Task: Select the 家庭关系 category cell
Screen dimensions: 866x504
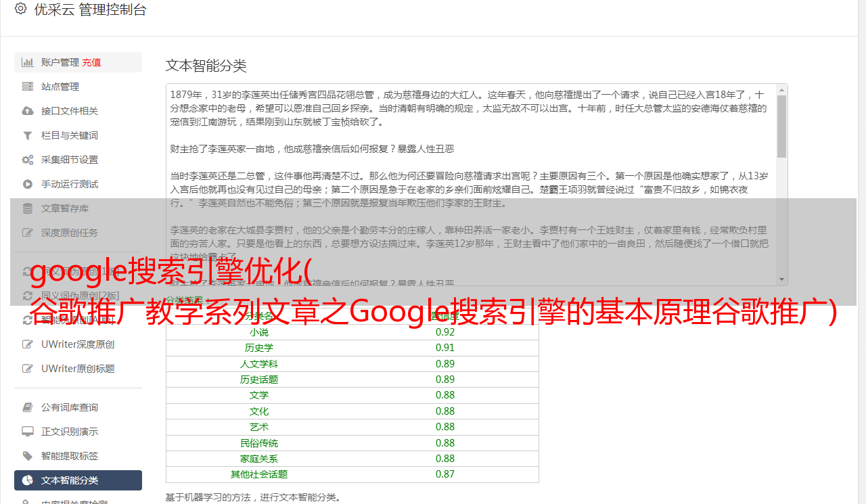Action: (x=259, y=459)
